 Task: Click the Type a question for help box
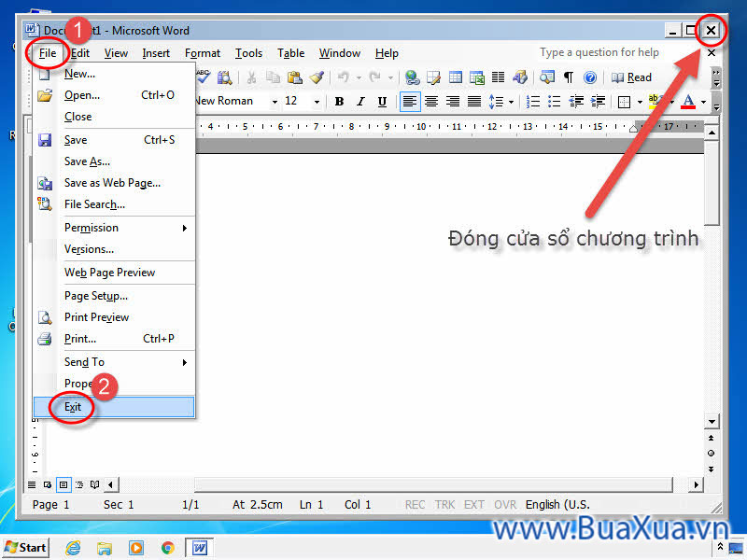point(599,52)
